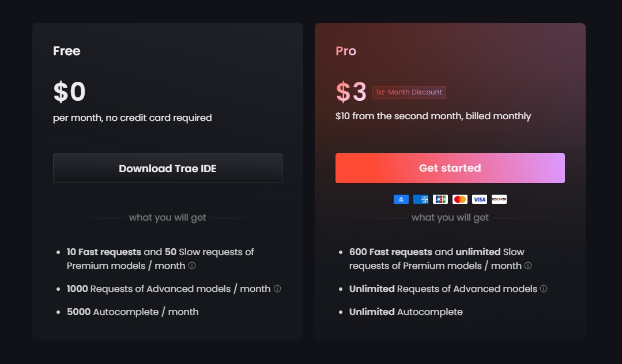Click the Unlimited Autocomplete feature item
The image size is (622, 364).
(406, 312)
